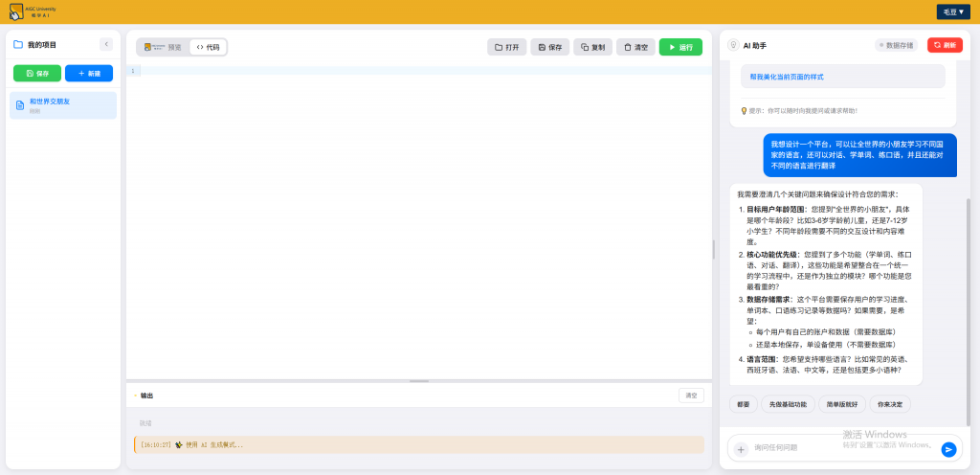Click the red 刷新 refresh button
Image resolution: width=980 pixels, height=475 pixels.
(x=944, y=45)
